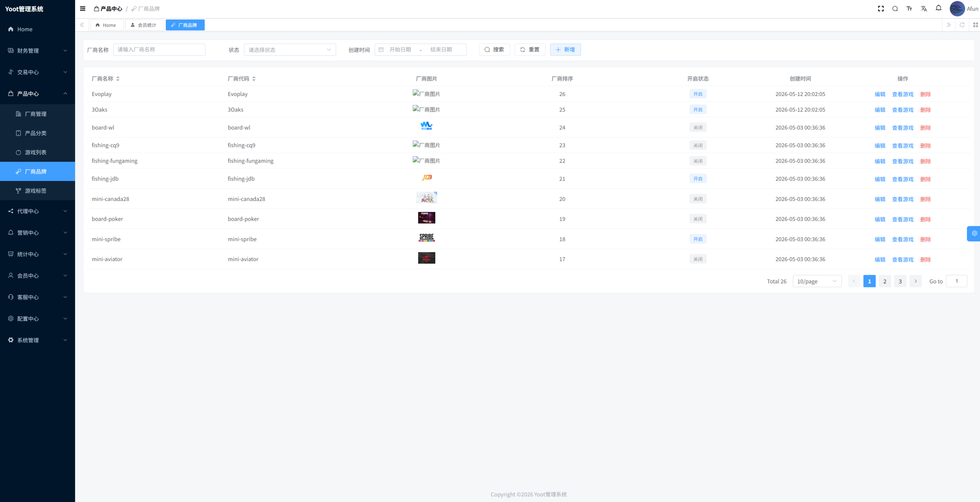Screen dimensions: 980x502
Task: Delete the mini-aviator row
Action: [926, 259]
